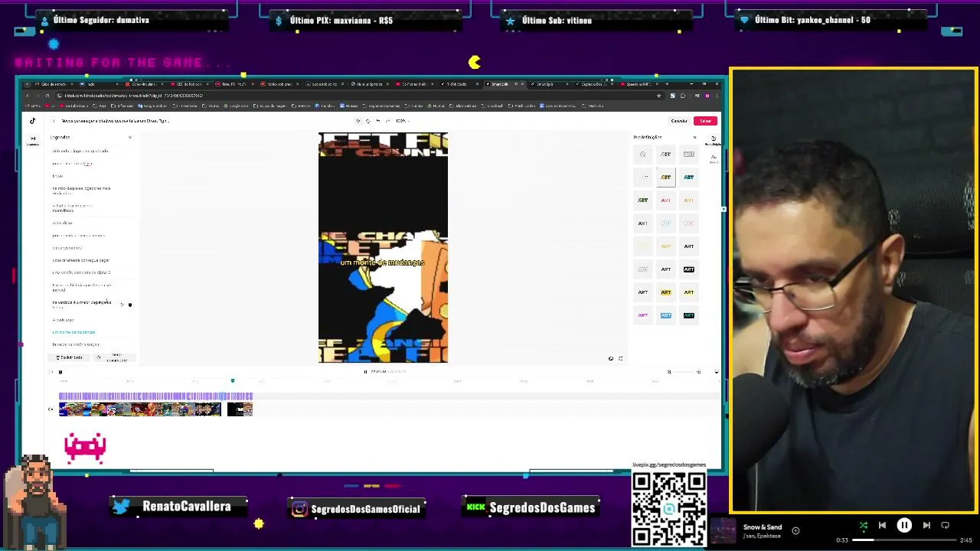The height and width of the screenshot is (551, 980).
Task: Click the subtitle text on the video preview
Action: tap(382, 262)
